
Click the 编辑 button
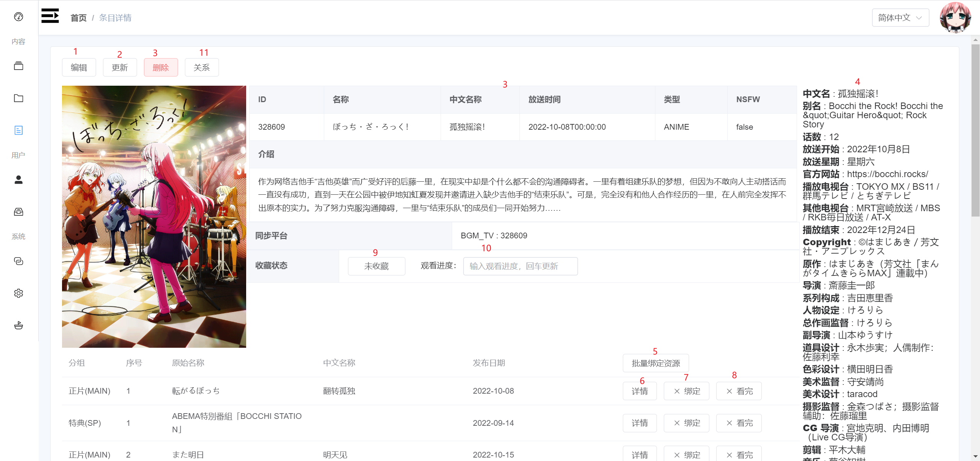79,67
